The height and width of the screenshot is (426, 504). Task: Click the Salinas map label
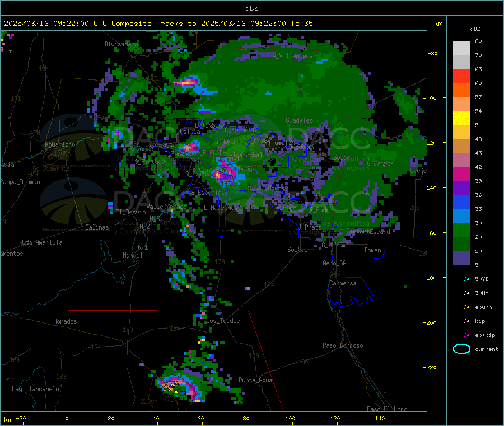click(97, 227)
